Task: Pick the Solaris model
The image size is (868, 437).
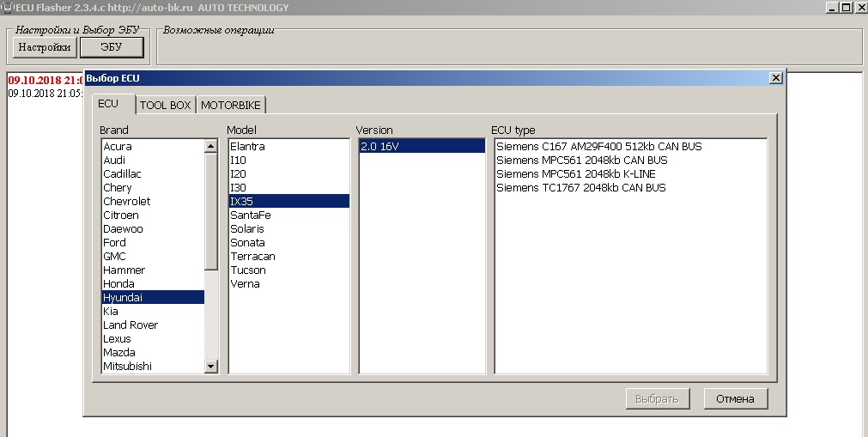Action: click(x=289, y=228)
